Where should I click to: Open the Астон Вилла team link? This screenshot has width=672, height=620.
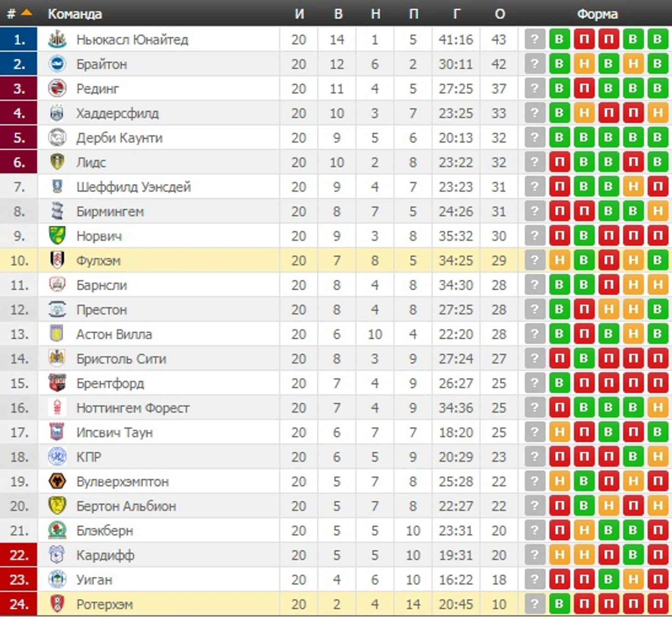114,334
